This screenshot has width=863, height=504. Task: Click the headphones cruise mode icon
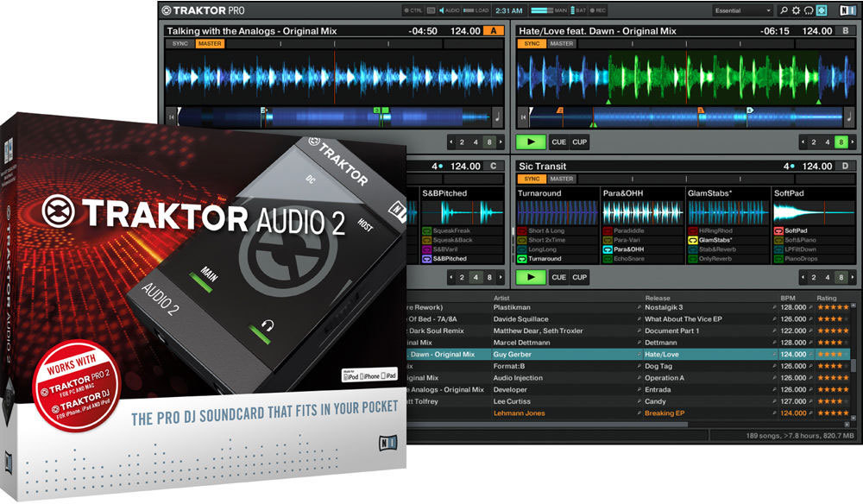(x=809, y=10)
